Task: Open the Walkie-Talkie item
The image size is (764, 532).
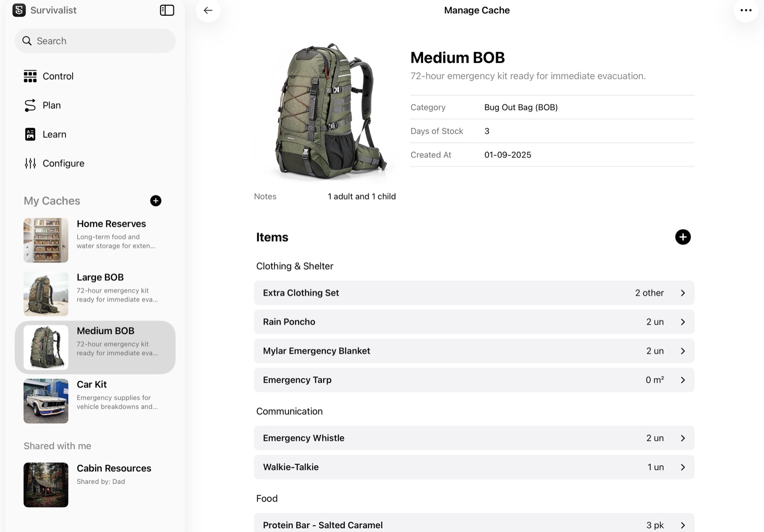Action: (474, 467)
